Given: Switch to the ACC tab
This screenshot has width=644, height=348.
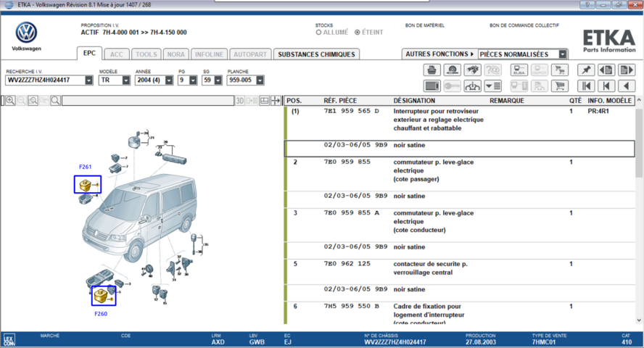Looking at the screenshot, I should pyautogui.click(x=116, y=54).
